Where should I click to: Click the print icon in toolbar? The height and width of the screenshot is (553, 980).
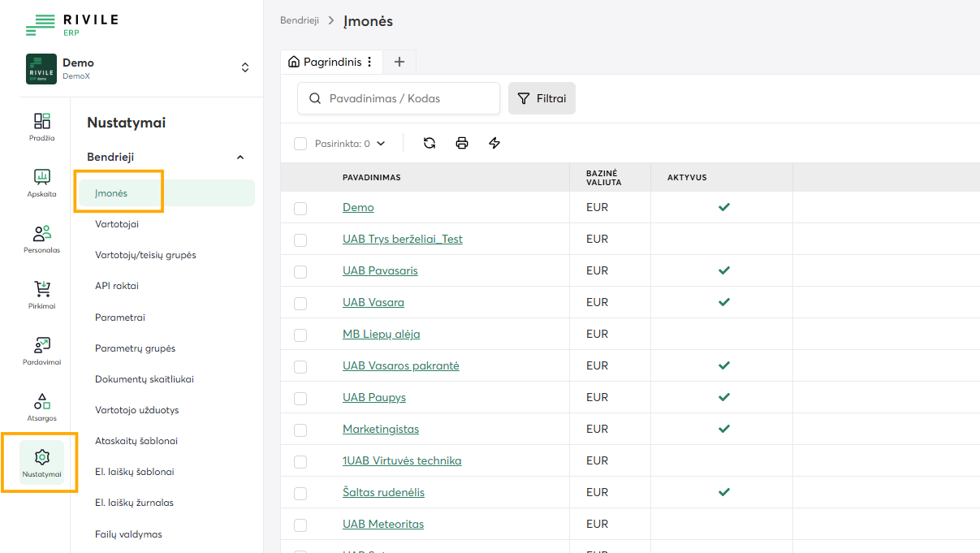[x=462, y=143]
